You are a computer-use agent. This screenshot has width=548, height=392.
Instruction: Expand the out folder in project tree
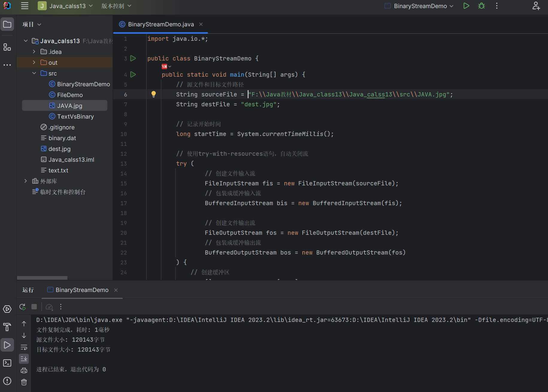point(34,62)
